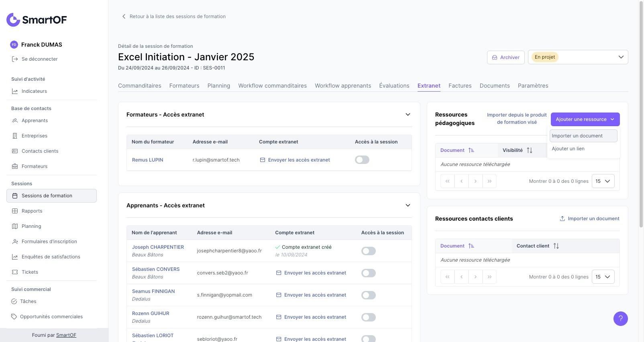Screen dimensions: 644x342
Task: Toggle session access for Seamus FINNIGAN
Action: tap(368, 295)
